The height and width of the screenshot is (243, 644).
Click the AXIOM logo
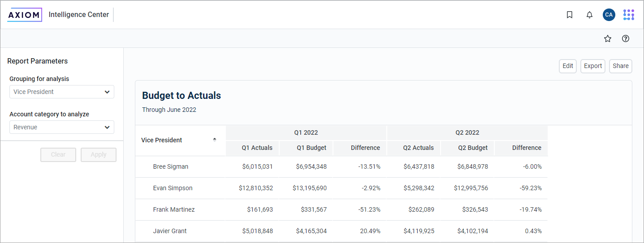tap(25, 15)
